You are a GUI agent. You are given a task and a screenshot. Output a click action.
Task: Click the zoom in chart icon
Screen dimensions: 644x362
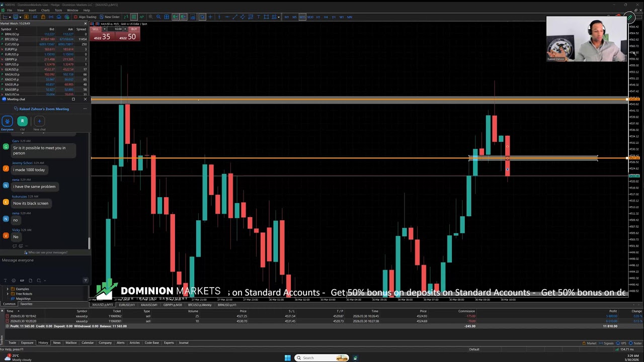151,17
